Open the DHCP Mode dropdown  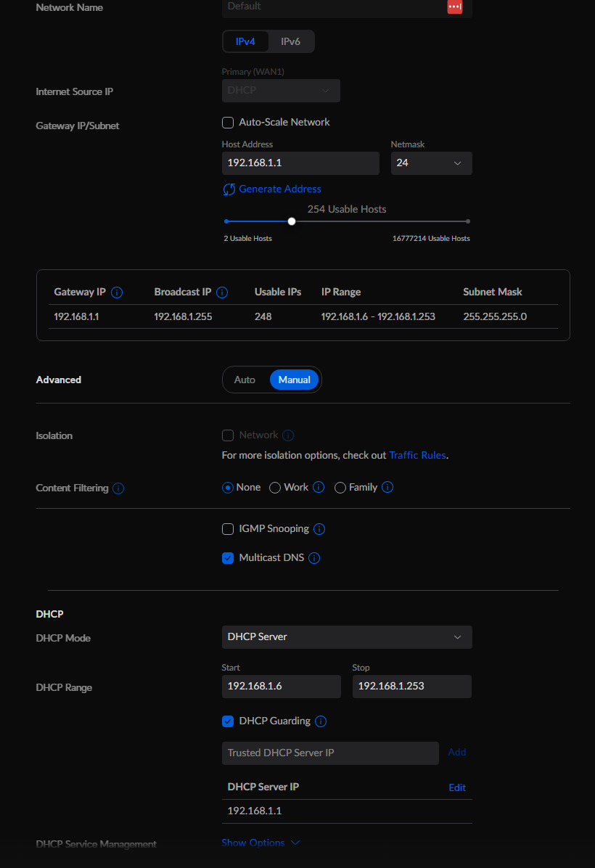[347, 637]
